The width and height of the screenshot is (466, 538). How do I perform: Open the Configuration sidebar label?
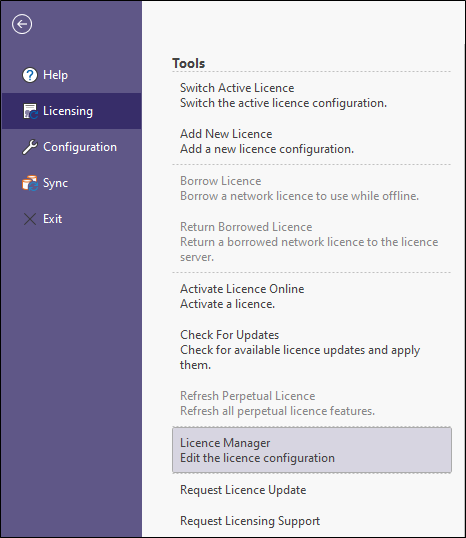[x=80, y=147]
